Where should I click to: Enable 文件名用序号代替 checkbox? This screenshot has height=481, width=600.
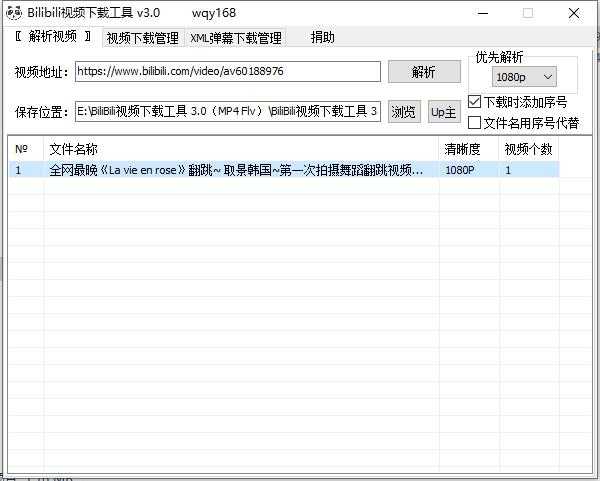click(x=474, y=123)
